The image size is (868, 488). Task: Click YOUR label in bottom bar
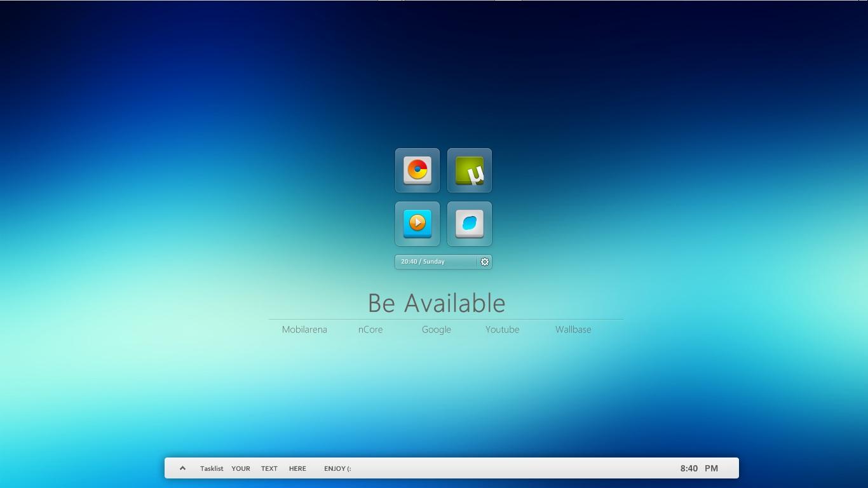coord(241,468)
